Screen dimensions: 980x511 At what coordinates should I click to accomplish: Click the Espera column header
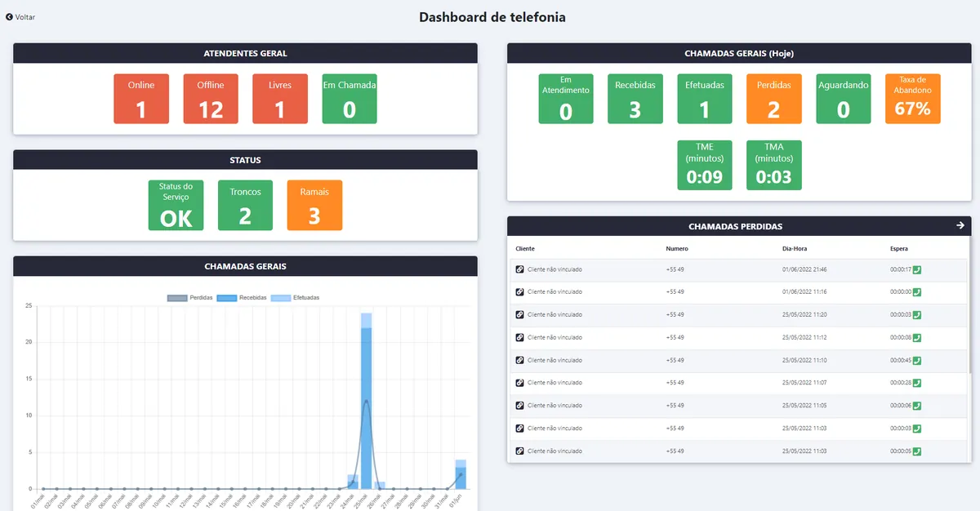pos(899,248)
